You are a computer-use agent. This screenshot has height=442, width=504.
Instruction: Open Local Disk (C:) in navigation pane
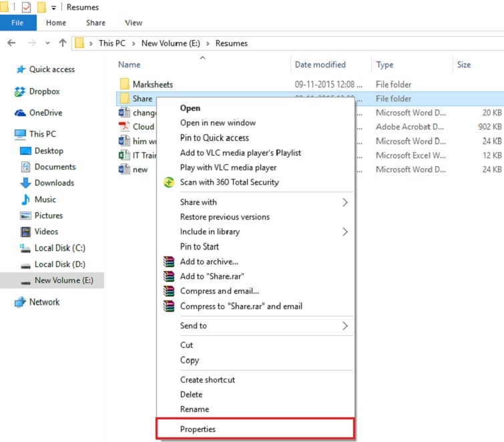[x=59, y=248]
